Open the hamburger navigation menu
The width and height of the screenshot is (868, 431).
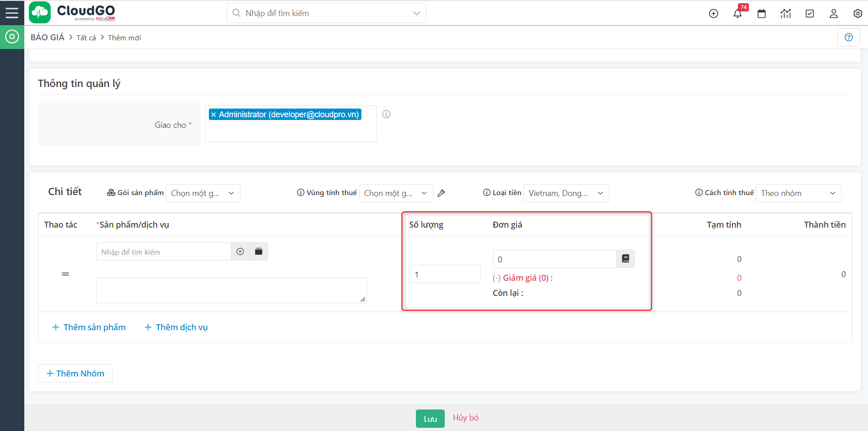point(12,12)
